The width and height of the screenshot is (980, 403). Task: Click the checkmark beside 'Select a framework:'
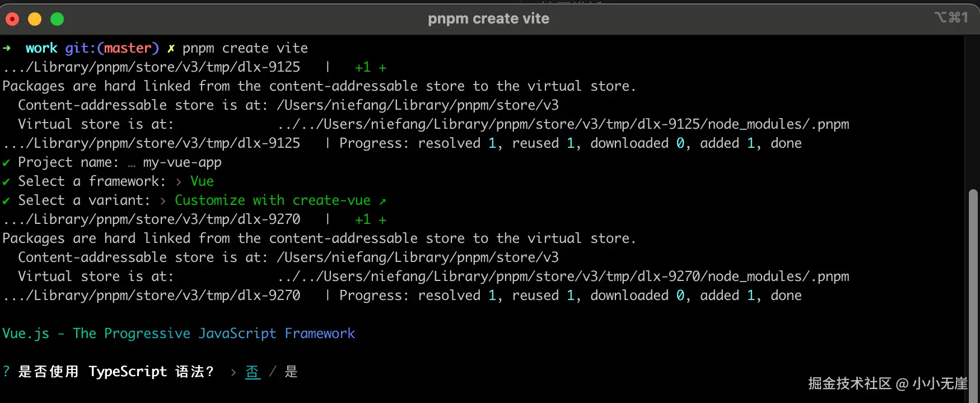[6, 182]
